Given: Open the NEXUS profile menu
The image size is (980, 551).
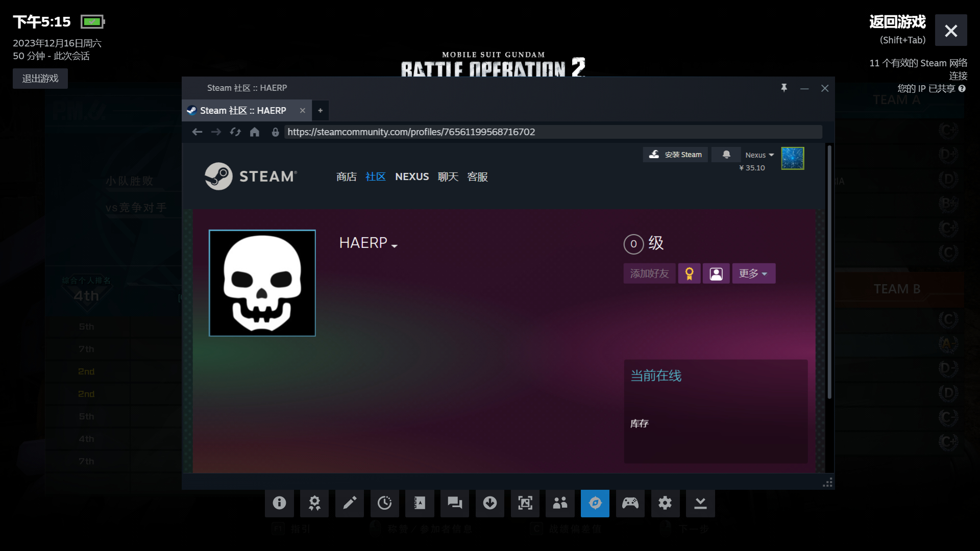Looking at the screenshot, I should click(x=412, y=177).
